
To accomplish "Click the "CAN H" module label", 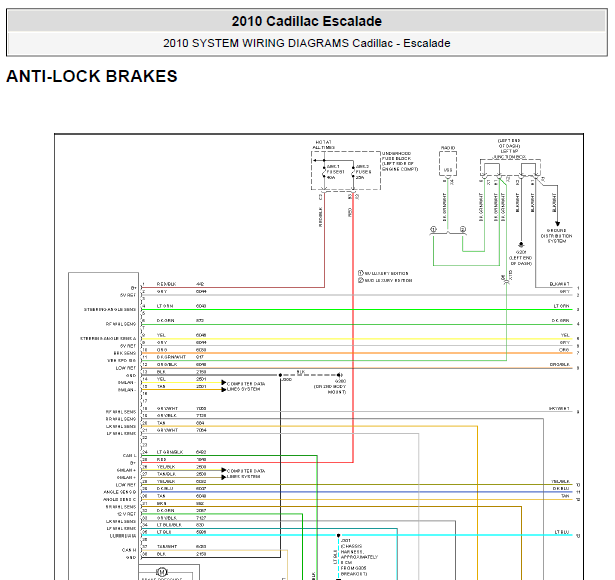I will 129,550.
